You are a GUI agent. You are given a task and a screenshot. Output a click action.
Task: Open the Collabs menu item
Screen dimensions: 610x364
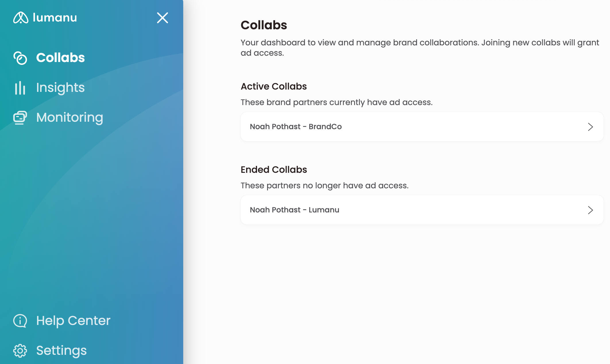pos(60,58)
